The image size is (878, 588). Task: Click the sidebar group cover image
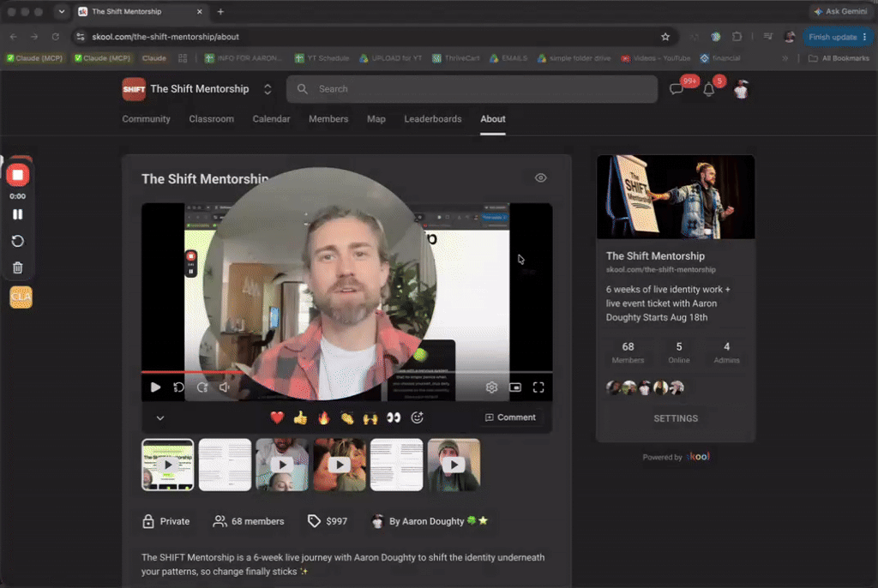(676, 197)
